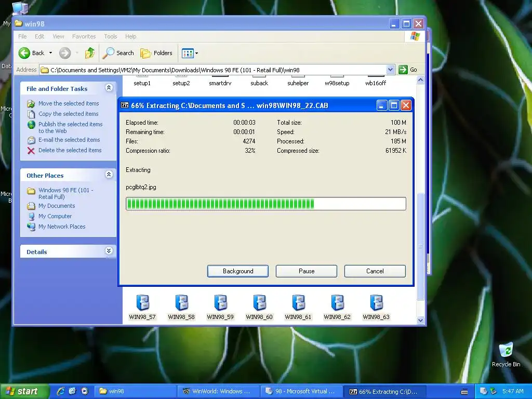532x399 pixels.
Task: Select the suback file label
Action: (259, 83)
